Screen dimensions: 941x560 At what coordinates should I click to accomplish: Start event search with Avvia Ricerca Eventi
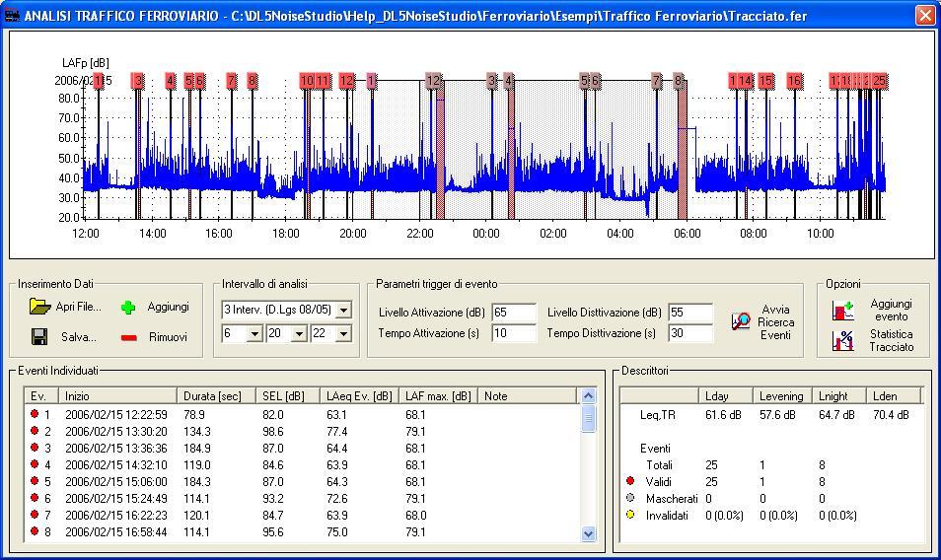point(775,322)
